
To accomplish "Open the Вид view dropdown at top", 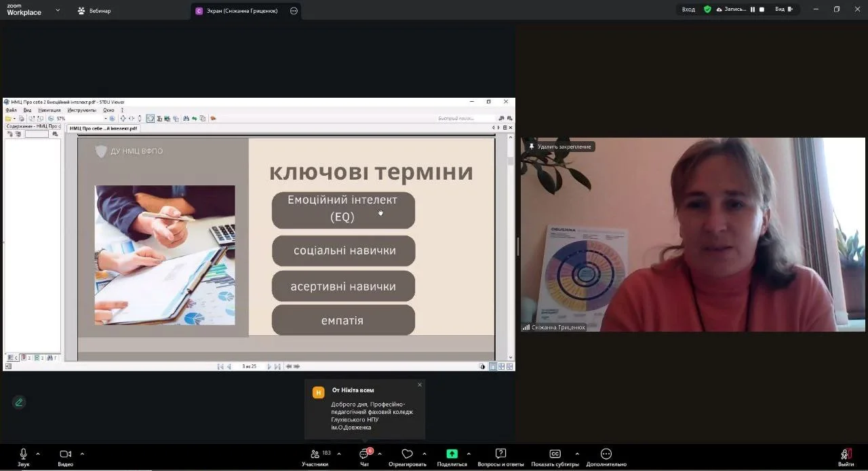I will (783, 10).
